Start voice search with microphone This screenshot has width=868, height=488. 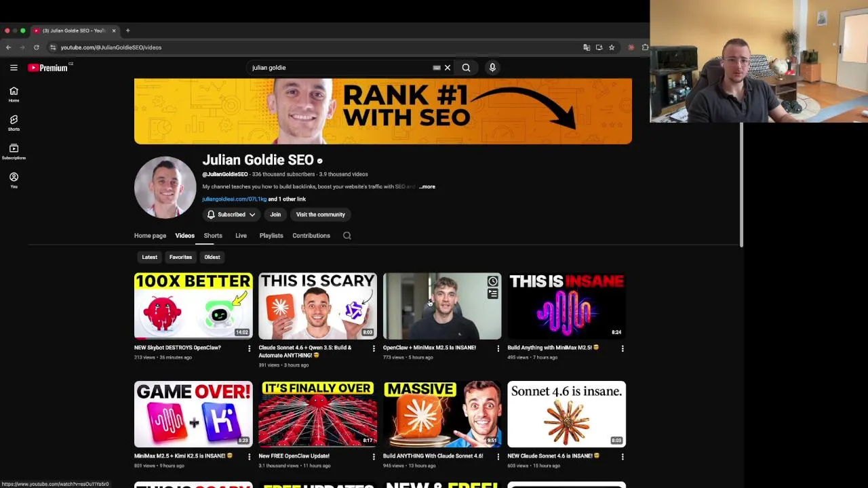(x=492, y=68)
